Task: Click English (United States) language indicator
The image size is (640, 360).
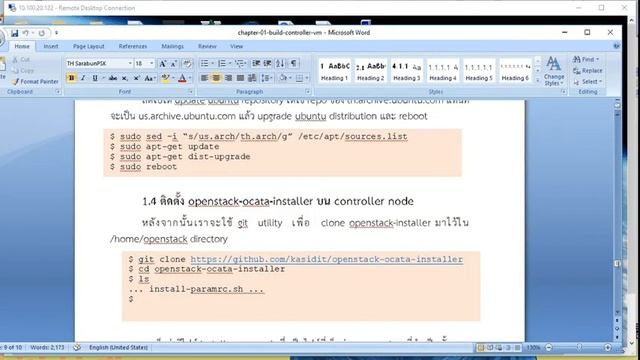Action: [x=118, y=348]
